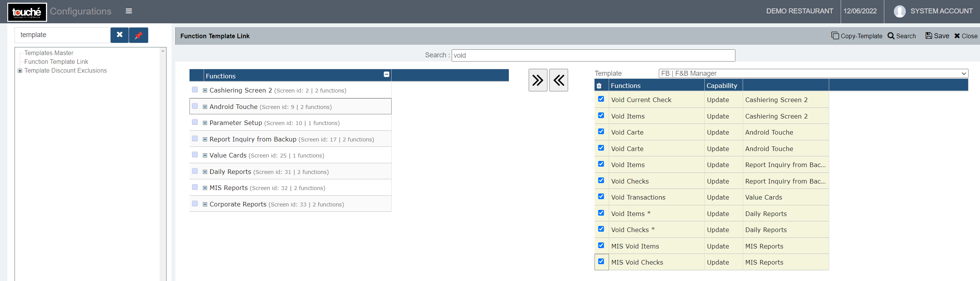Image resolution: width=980 pixels, height=281 pixels.
Task: Open the Template dropdown FB | F&B Manager
Action: click(813, 73)
